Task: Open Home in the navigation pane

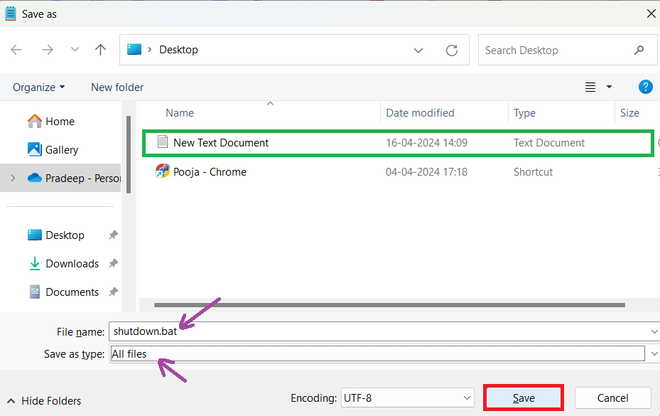Action: [51, 121]
